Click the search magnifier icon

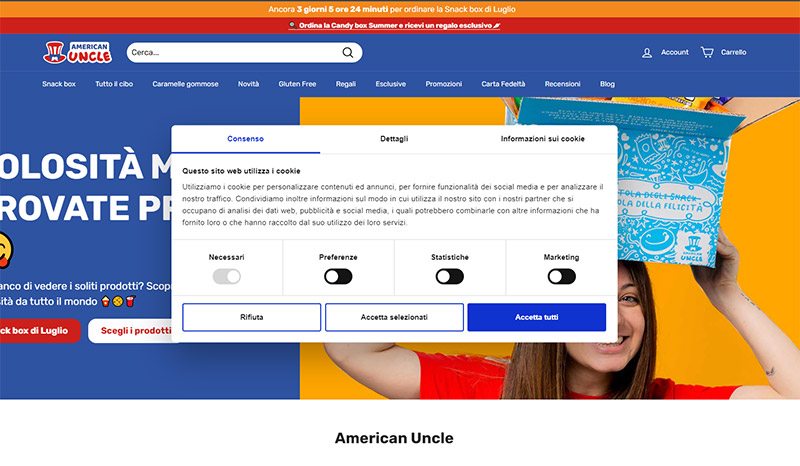click(x=348, y=53)
